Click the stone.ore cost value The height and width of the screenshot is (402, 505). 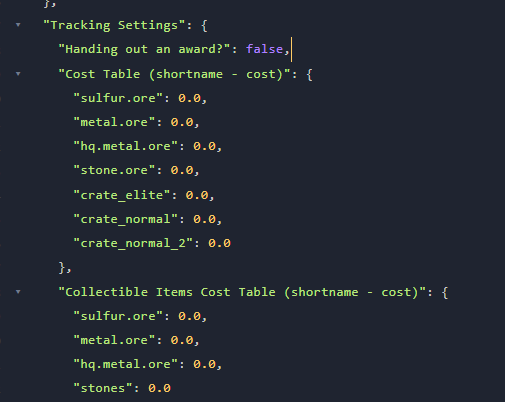pos(182,170)
